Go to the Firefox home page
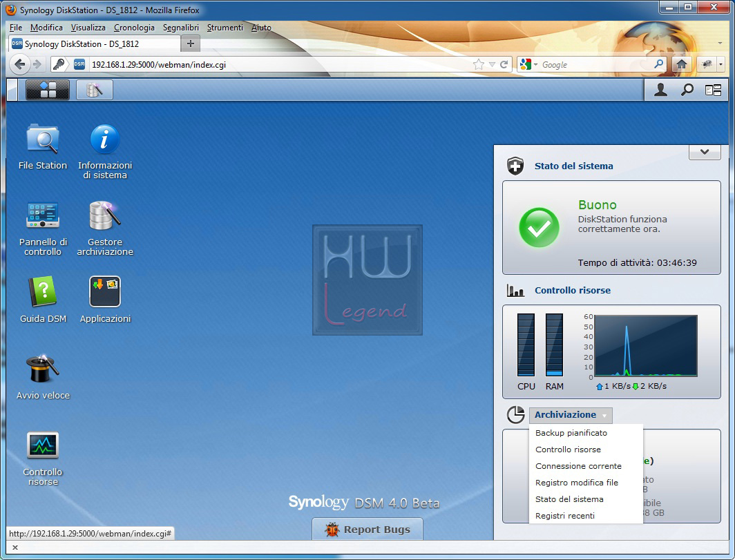Viewport: 735px width, 560px height. pos(682,64)
